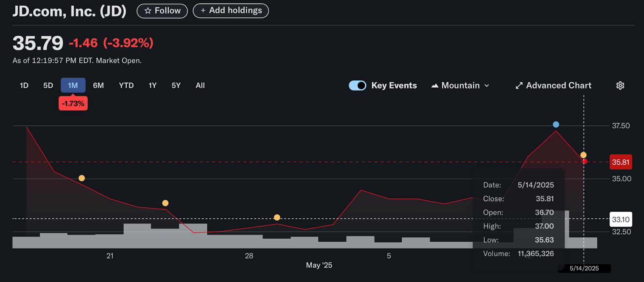This screenshot has height=282, width=644.
Task: Click the 37.50 y-axis label
Action: pos(621,126)
